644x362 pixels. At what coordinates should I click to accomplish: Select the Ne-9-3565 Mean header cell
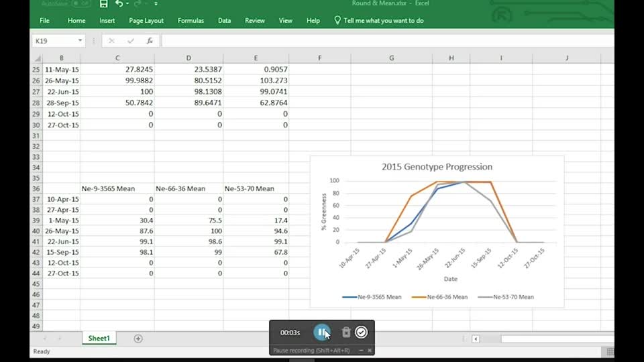pos(117,189)
